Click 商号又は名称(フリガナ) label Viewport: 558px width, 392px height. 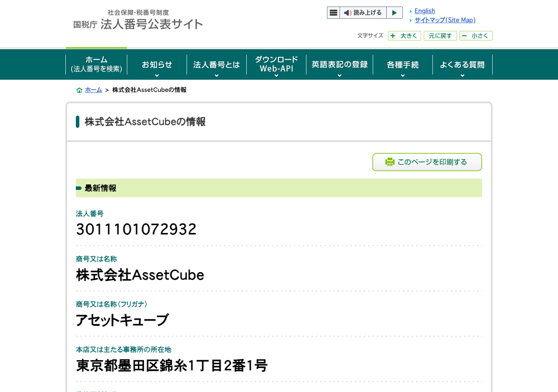(x=112, y=304)
